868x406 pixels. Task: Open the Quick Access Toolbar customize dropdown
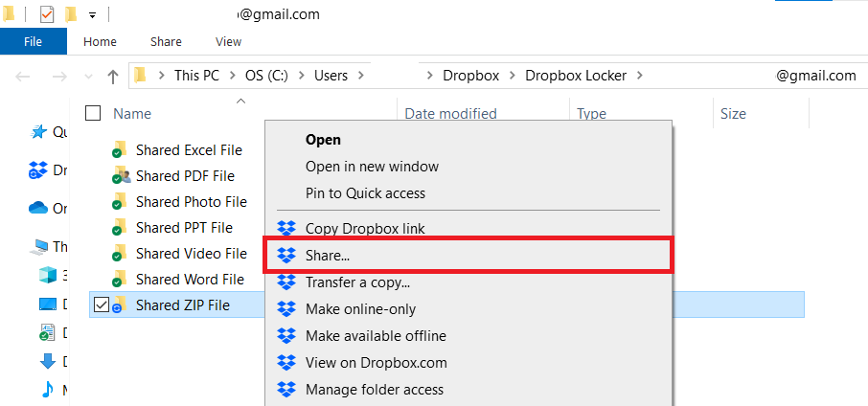[x=92, y=15]
